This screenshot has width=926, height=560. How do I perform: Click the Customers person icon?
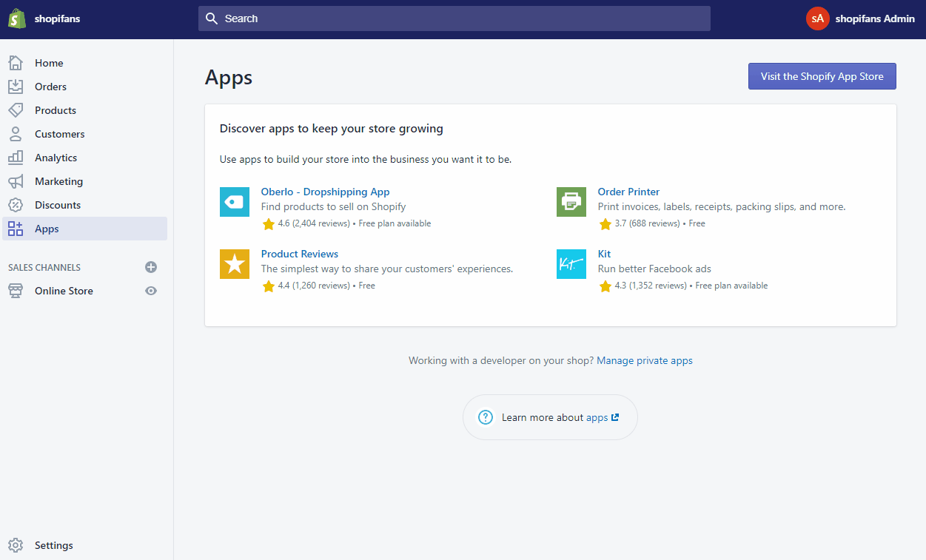coord(16,134)
